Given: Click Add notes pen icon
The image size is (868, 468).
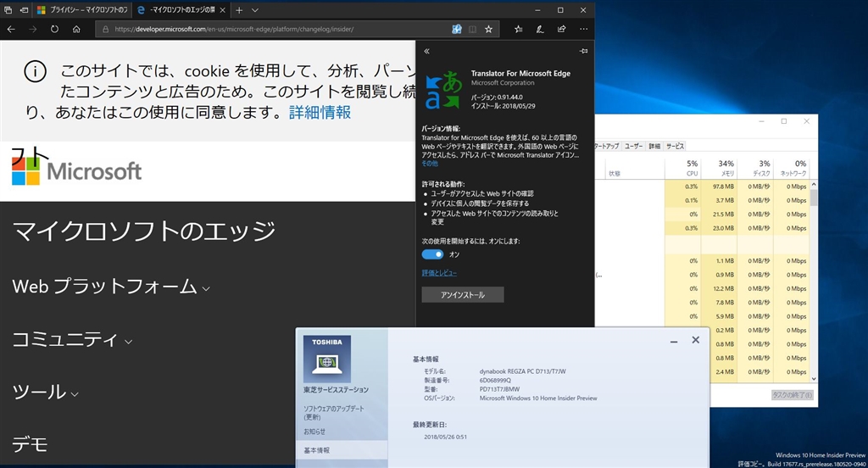Looking at the screenshot, I should click(540, 29).
